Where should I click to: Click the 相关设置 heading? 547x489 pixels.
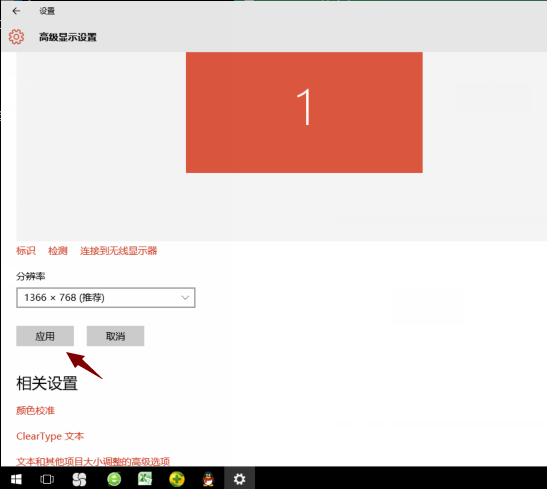click(x=47, y=383)
